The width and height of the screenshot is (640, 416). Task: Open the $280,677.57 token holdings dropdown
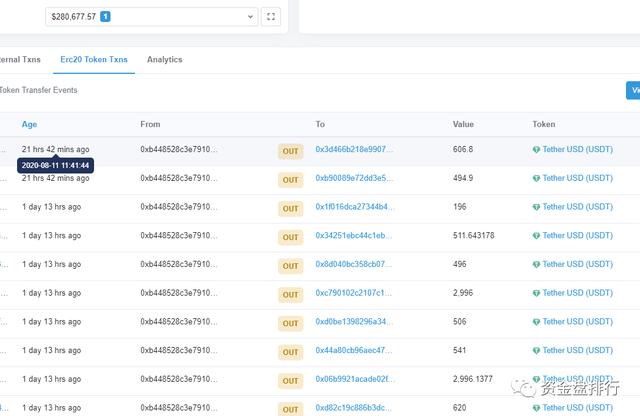tap(151, 17)
